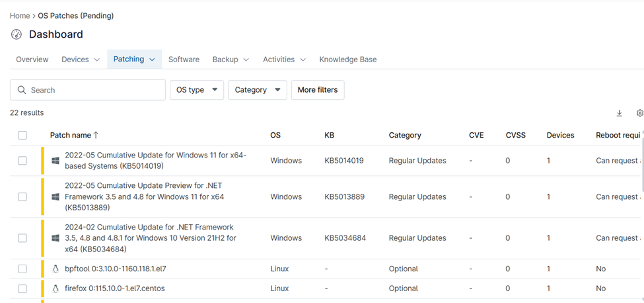Image resolution: width=644 pixels, height=303 pixels.
Task: Expand the Activities menu chevron
Action: [303, 60]
